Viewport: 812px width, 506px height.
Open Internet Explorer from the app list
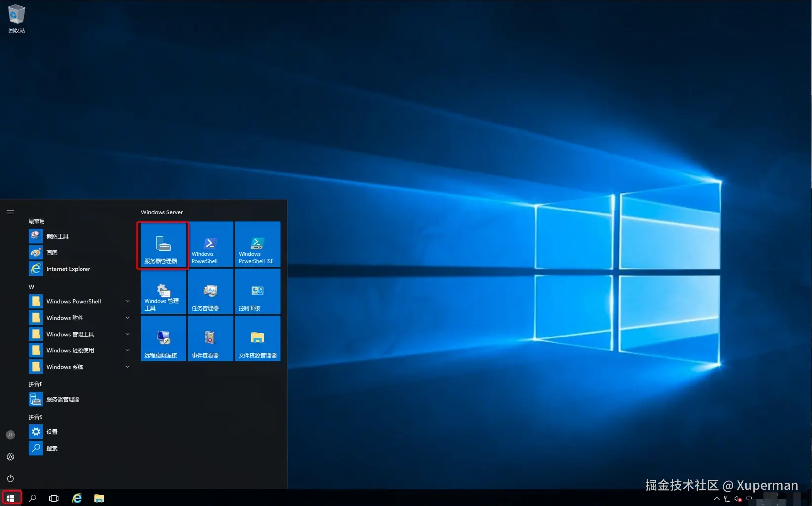[x=79, y=269]
